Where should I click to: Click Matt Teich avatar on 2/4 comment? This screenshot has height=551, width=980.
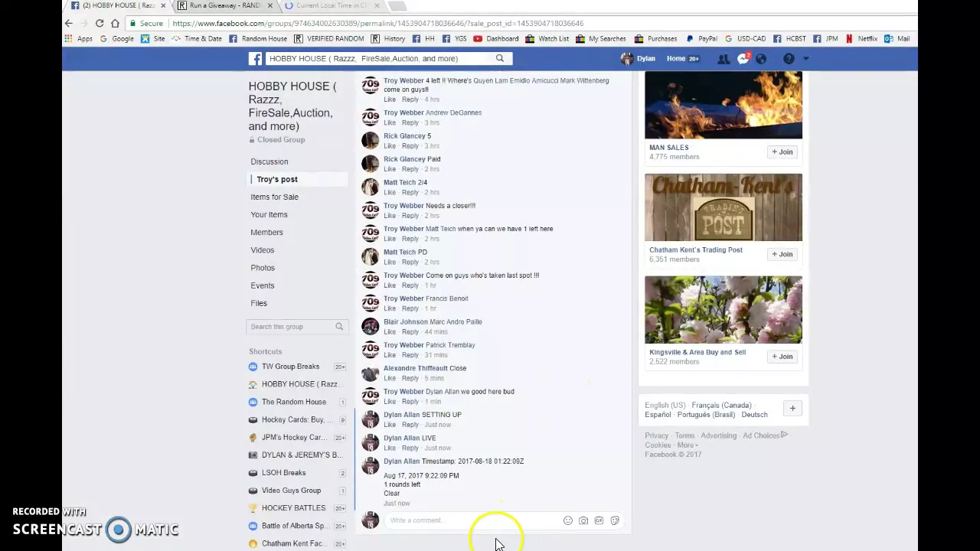[x=371, y=187]
